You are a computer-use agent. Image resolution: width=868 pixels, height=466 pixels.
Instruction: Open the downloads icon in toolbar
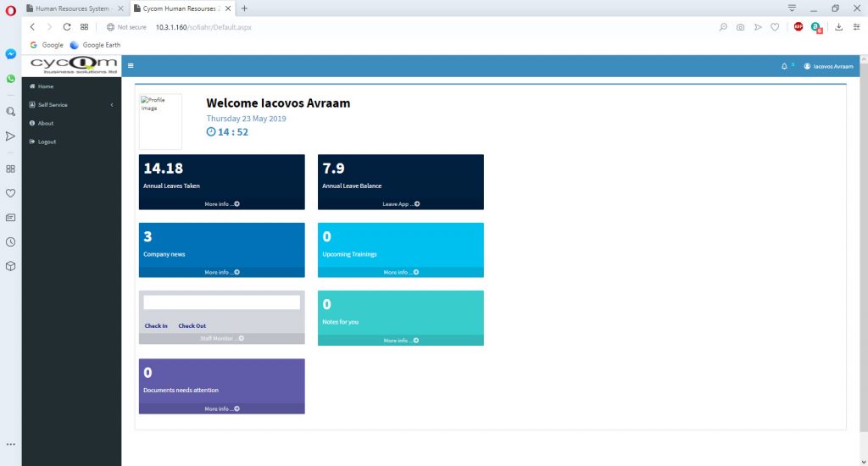coord(838,27)
